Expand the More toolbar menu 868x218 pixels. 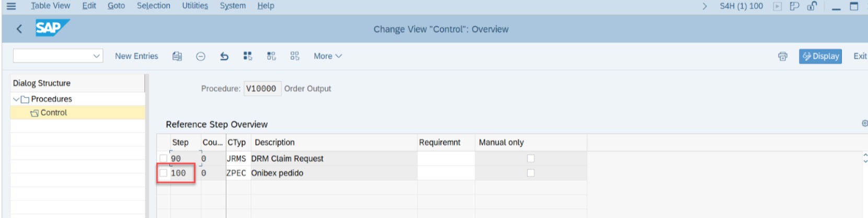pos(328,56)
